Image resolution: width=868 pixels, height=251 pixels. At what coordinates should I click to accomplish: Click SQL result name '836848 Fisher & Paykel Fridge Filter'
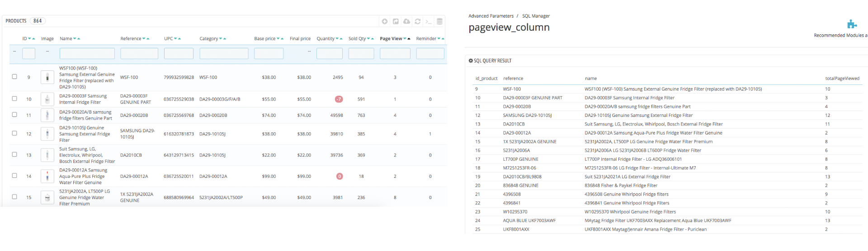tap(621, 185)
